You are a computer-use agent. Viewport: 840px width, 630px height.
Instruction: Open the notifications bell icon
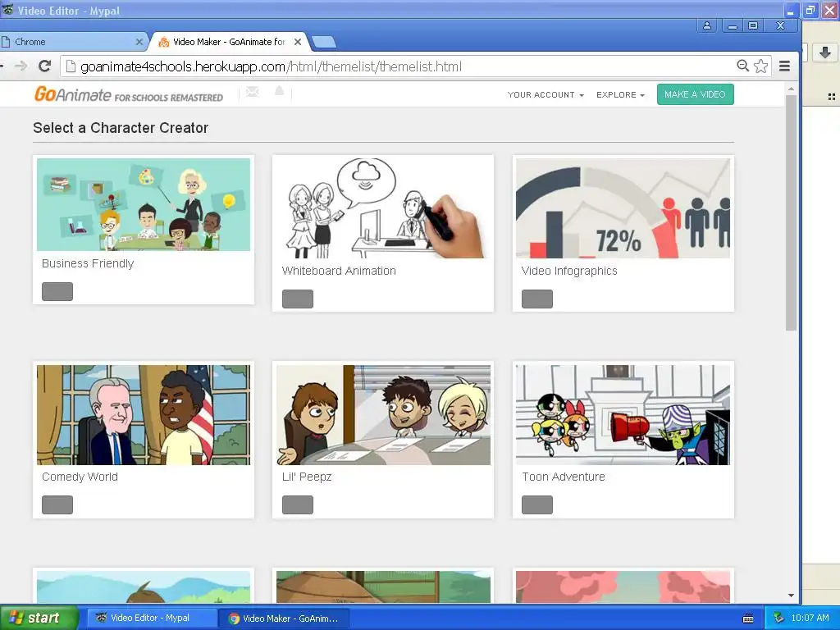tap(279, 91)
